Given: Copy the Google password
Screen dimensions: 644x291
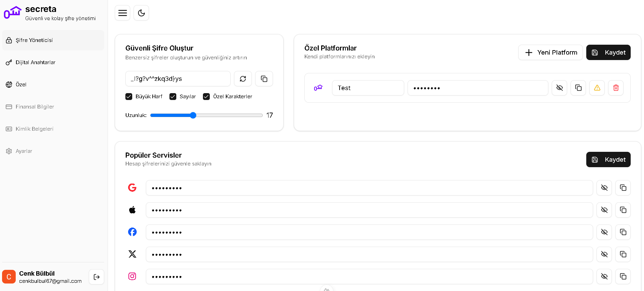Looking at the screenshot, I should tap(623, 188).
